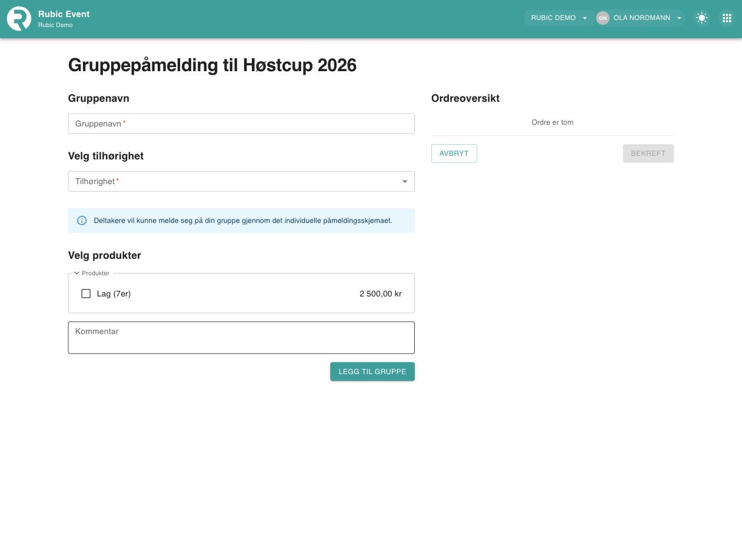Collapse the Produkter section chevron
The width and height of the screenshot is (742, 560).
tap(77, 273)
